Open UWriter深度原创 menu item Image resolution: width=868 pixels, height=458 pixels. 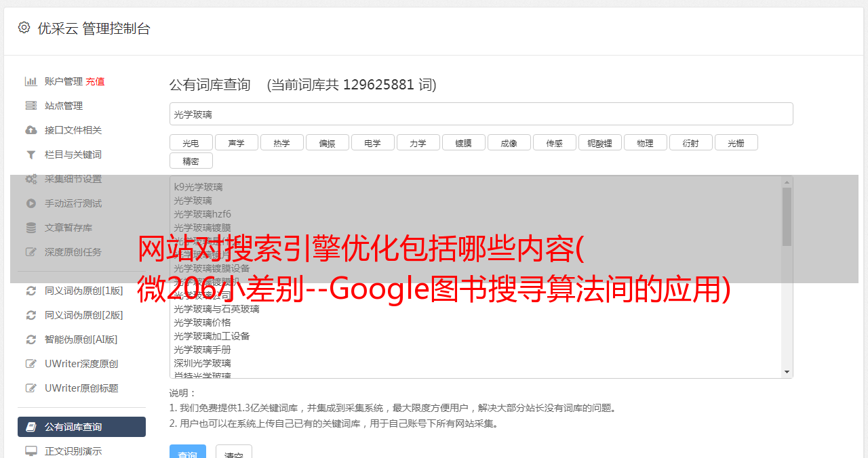click(x=81, y=364)
